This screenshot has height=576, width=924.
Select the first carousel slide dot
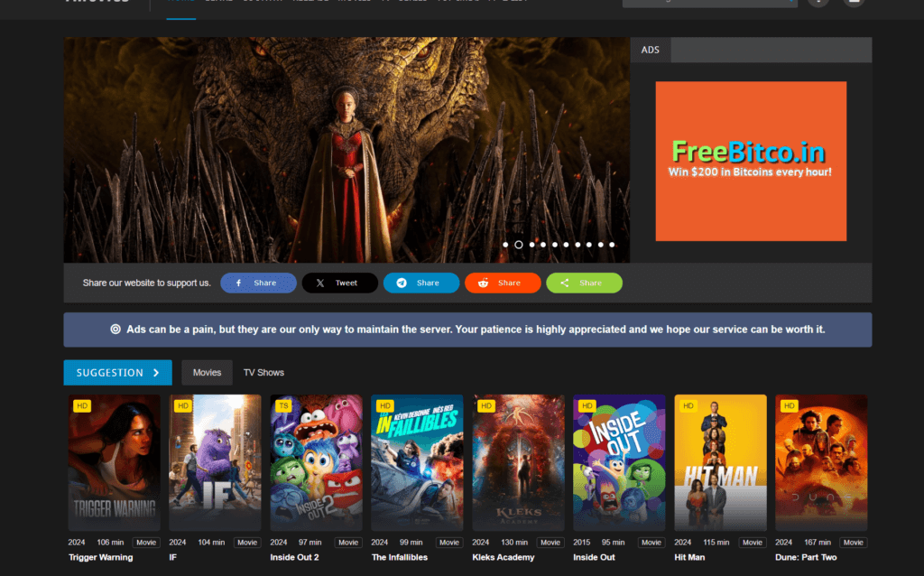(506, 245)
